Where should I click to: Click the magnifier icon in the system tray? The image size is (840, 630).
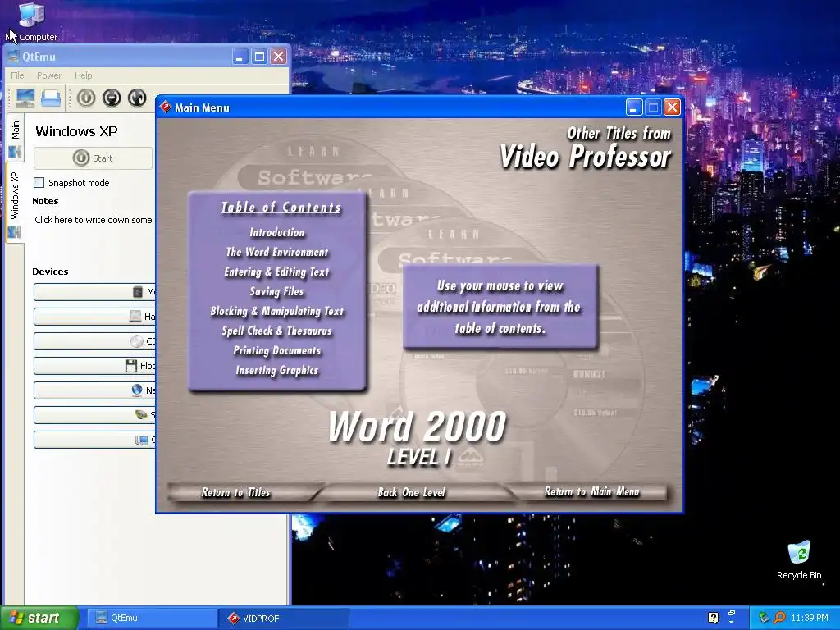(x=779, y=618)
